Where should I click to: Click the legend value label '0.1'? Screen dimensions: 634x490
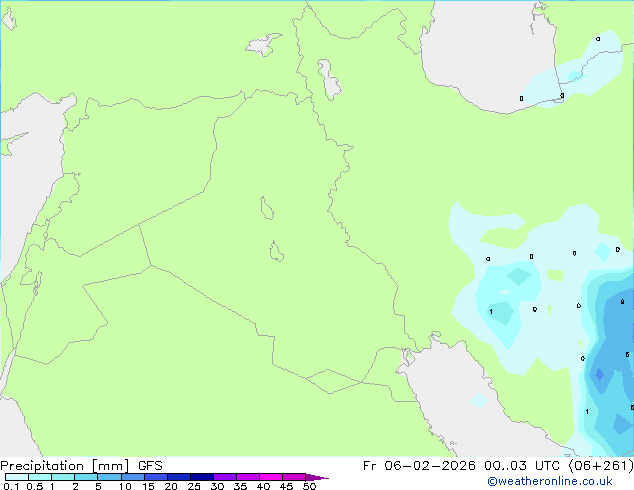pos(11,486)
